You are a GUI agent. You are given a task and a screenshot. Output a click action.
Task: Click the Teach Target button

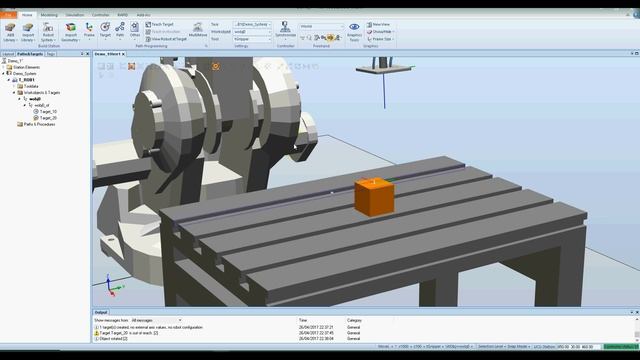tap(160, 24)
